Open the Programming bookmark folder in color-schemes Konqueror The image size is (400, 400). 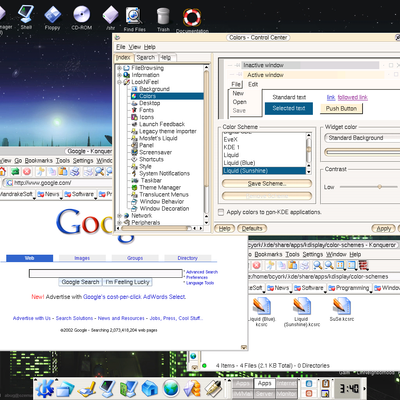tap(349, 288)
